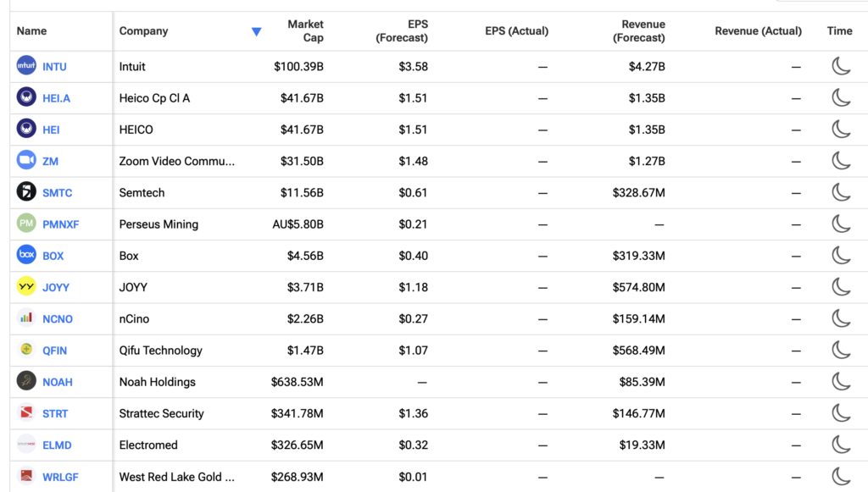Sort by EPS (Forecast) column header

402,31
